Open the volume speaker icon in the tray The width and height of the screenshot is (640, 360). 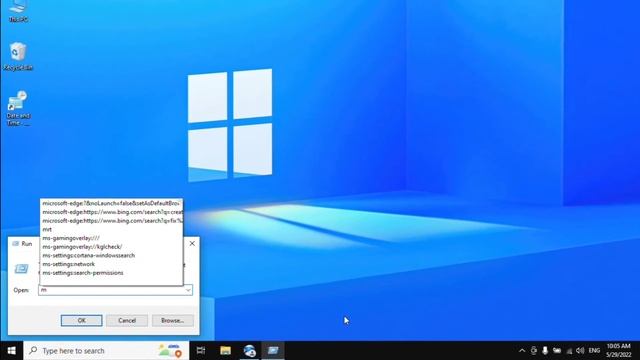(580, 351)
